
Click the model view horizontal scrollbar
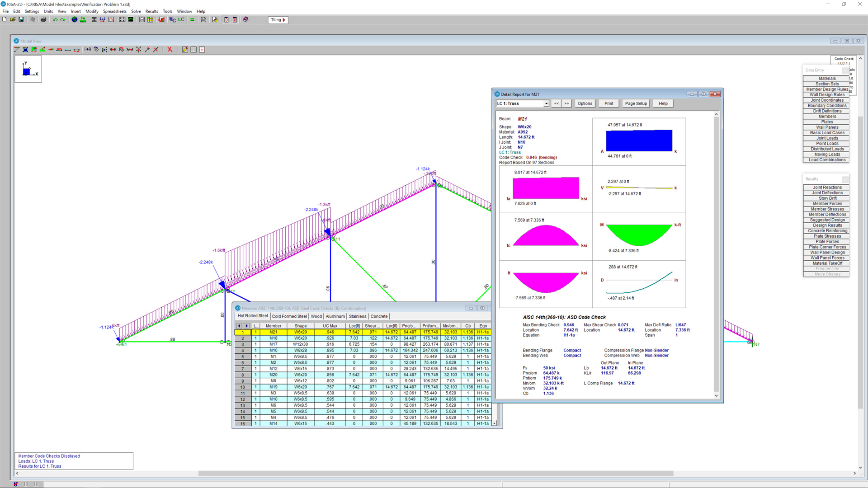(434, 474)
